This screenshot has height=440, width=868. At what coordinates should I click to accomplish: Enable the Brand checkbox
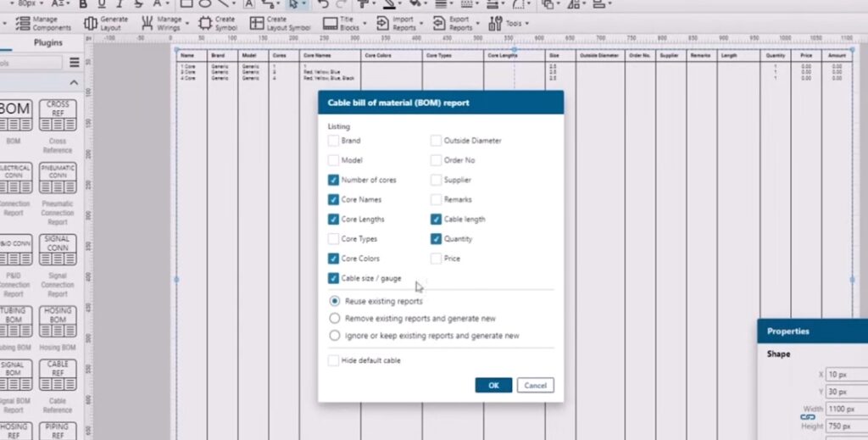(334, 141)
